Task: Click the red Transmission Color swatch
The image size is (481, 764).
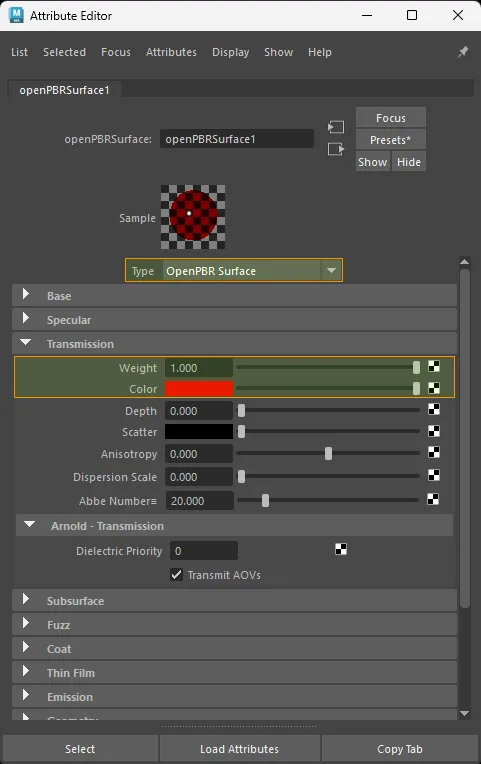Action: pyautogui.click(x=199, y=389)
